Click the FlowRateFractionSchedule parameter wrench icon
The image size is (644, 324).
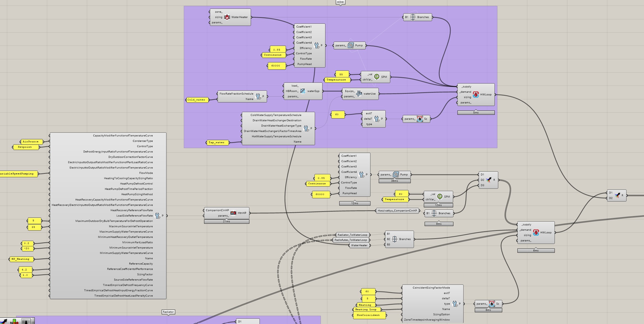pos(258,96)
